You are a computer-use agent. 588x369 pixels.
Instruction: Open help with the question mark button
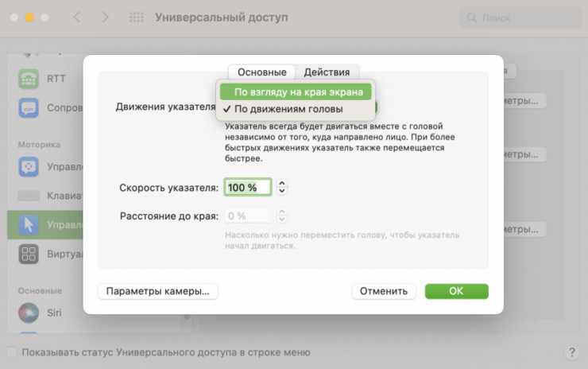(x=572, y=352)
